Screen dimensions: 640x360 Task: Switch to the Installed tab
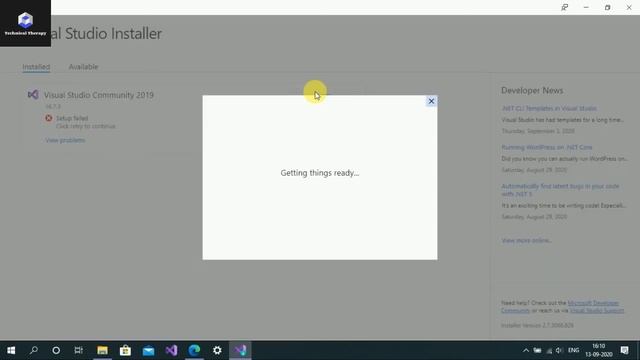[36, 67]
